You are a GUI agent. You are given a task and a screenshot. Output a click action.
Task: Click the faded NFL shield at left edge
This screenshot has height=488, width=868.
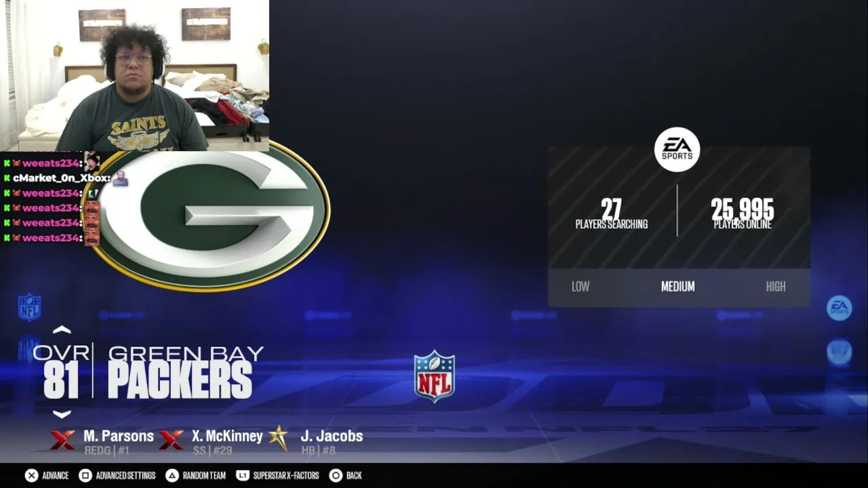[29, 307]
